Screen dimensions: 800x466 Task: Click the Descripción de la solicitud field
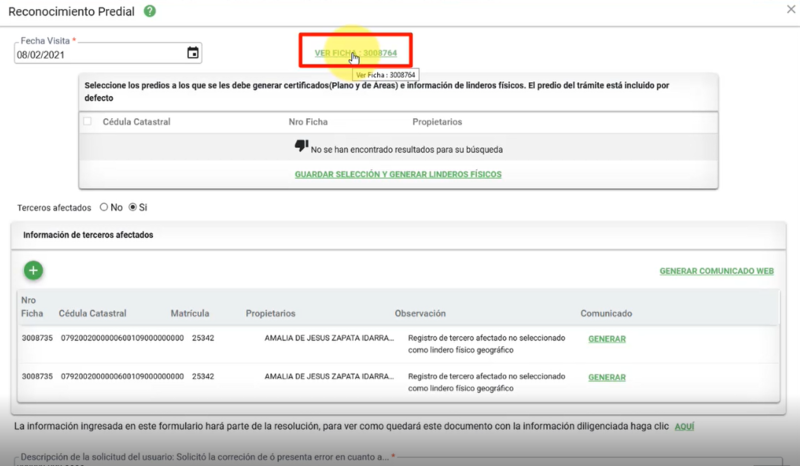click(x=398, y=461)
